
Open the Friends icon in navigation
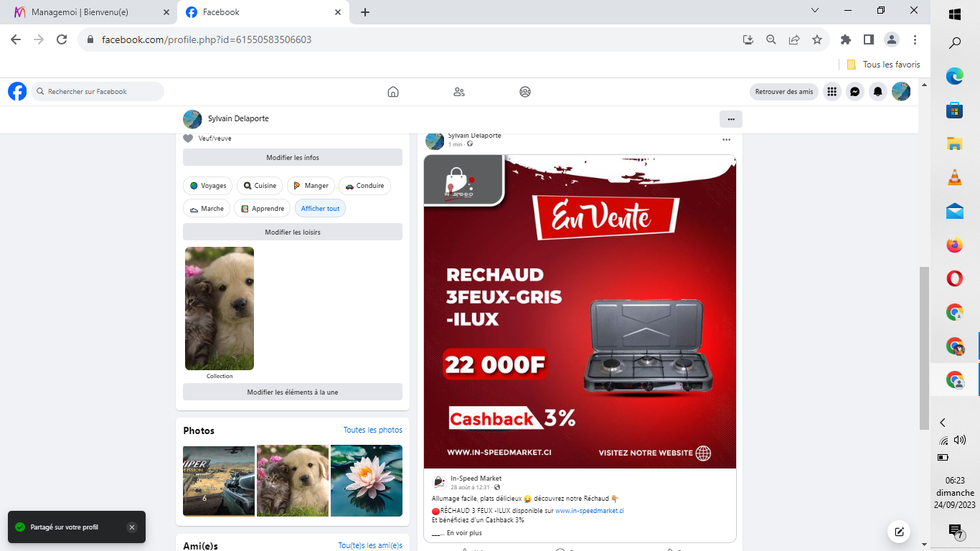[x=459, y=92]
